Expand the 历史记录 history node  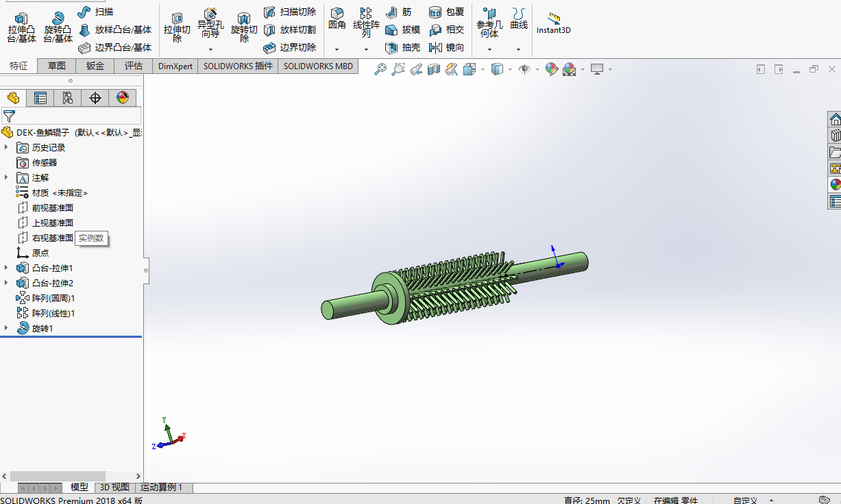(6, 147)
